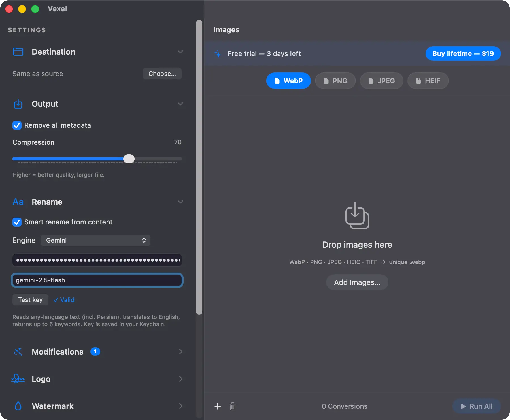Click the gemini-2.5-flash model field

[97, 280]
